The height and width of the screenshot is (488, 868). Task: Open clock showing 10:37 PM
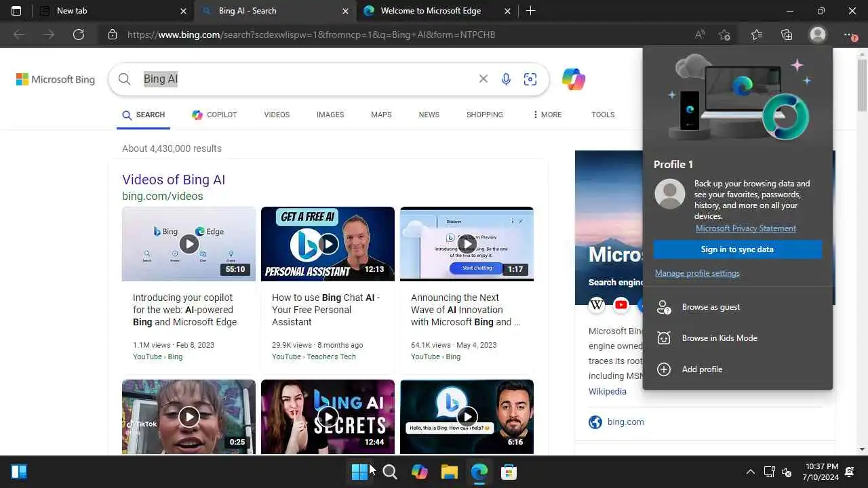point(822,472)
